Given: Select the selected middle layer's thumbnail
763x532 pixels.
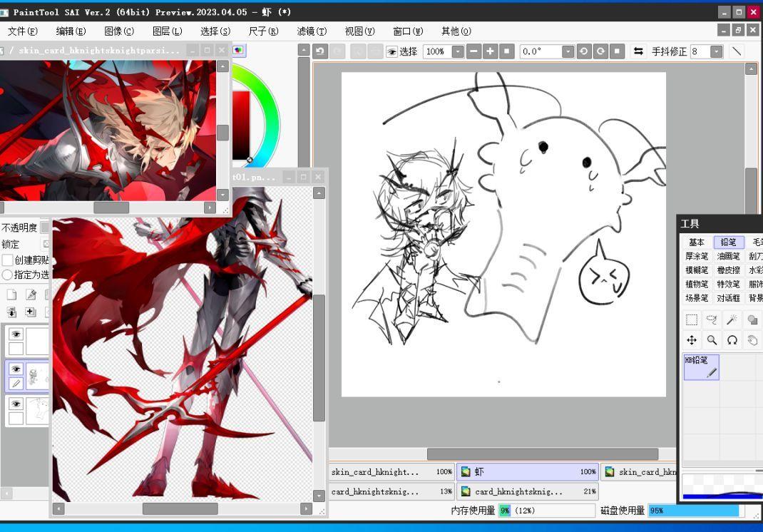Looking at the screenshot, I should pyautogui.click(x=38, y=377).
